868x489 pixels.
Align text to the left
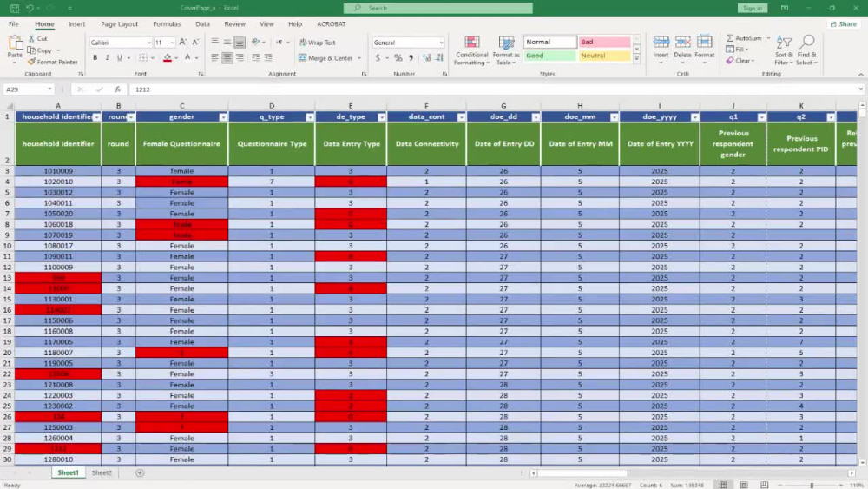pos(214,57)
